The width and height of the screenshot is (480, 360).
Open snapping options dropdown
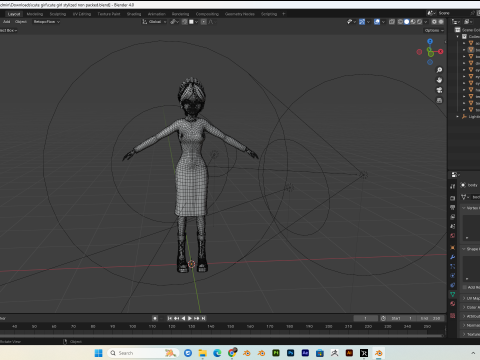194,22
